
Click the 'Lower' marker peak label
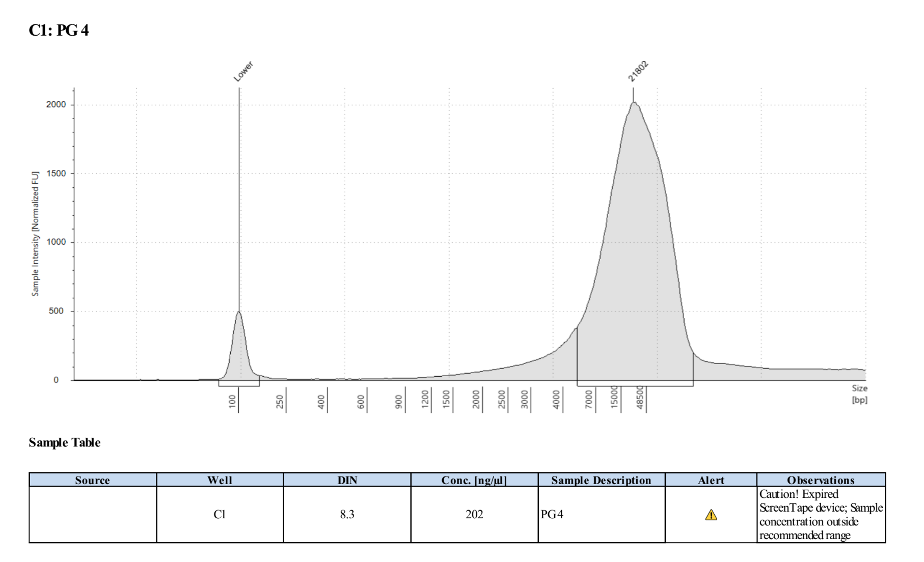tap(243, 71)
